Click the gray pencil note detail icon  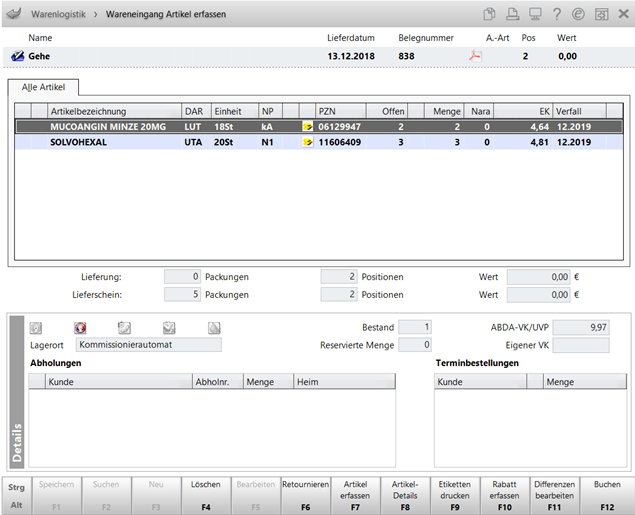pyautogui.click(x=124, y=328)
